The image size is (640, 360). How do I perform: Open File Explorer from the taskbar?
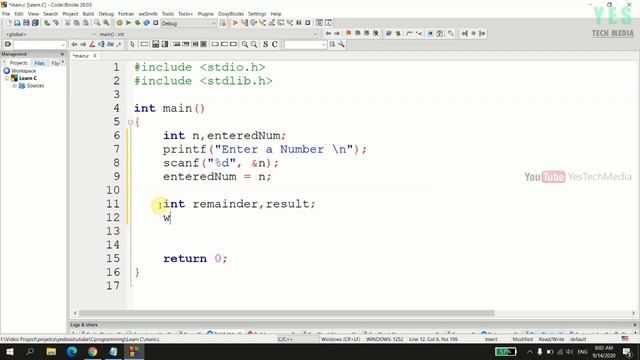point(51,351)
